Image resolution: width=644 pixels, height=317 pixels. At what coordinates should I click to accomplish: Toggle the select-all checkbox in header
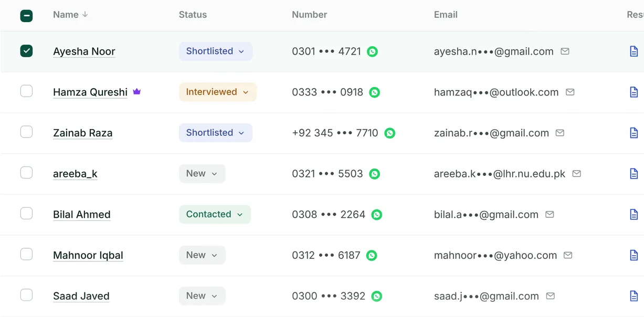[26, 16]
